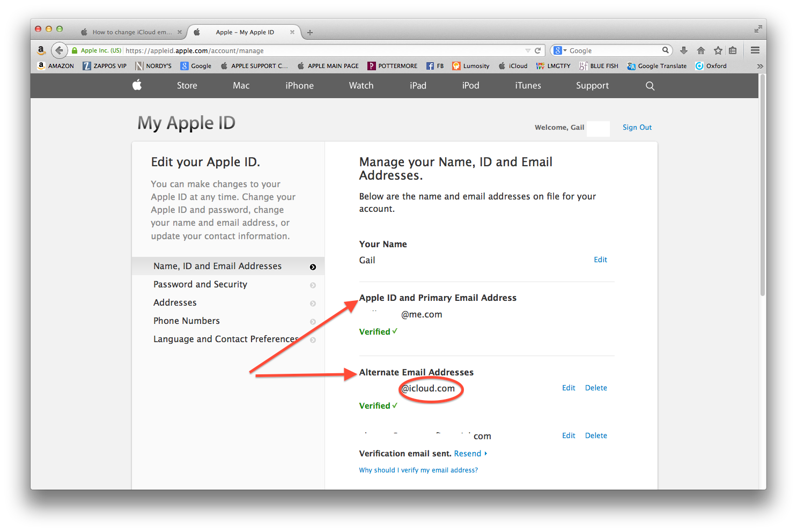
Task: Open Password and Security section
Action: (x=228, y=284)
